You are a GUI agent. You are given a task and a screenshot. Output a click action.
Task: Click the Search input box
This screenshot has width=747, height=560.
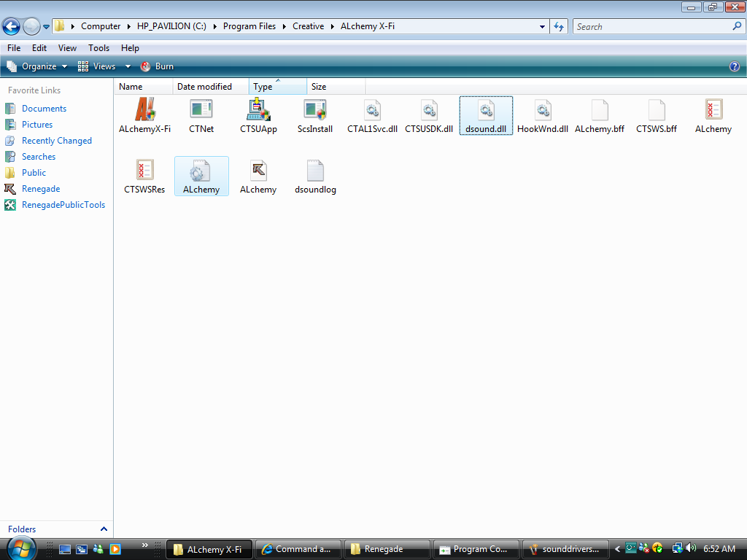click(x=651, y=26)
